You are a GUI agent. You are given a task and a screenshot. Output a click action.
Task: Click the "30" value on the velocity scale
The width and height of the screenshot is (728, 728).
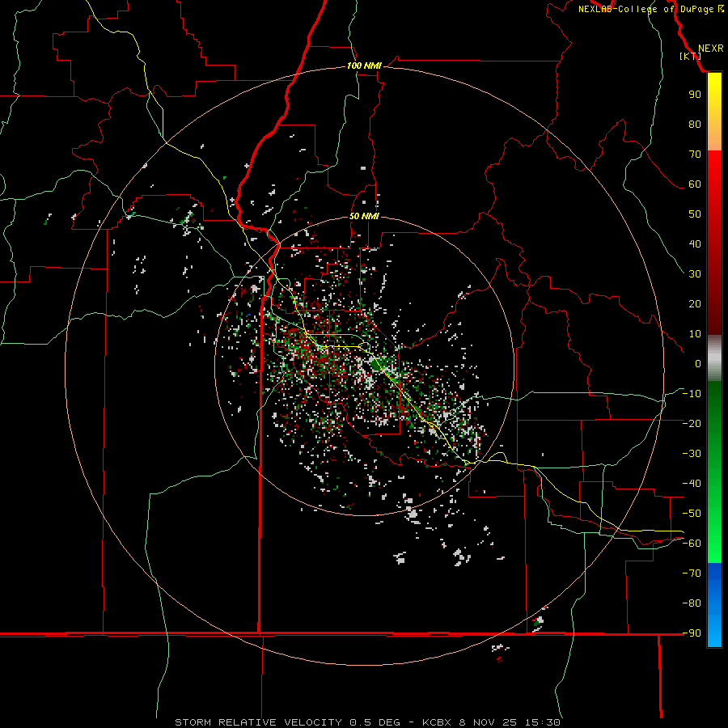(x=695, y=274)
